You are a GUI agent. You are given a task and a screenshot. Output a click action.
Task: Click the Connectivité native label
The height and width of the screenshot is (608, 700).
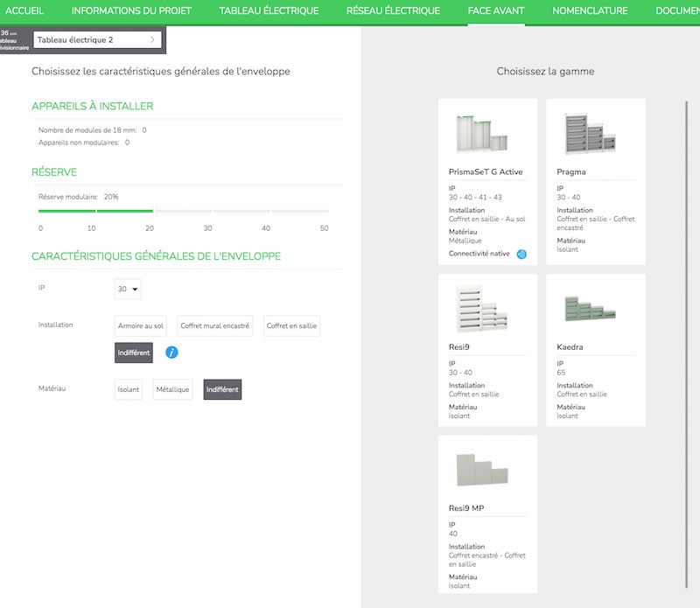point(479,254)
